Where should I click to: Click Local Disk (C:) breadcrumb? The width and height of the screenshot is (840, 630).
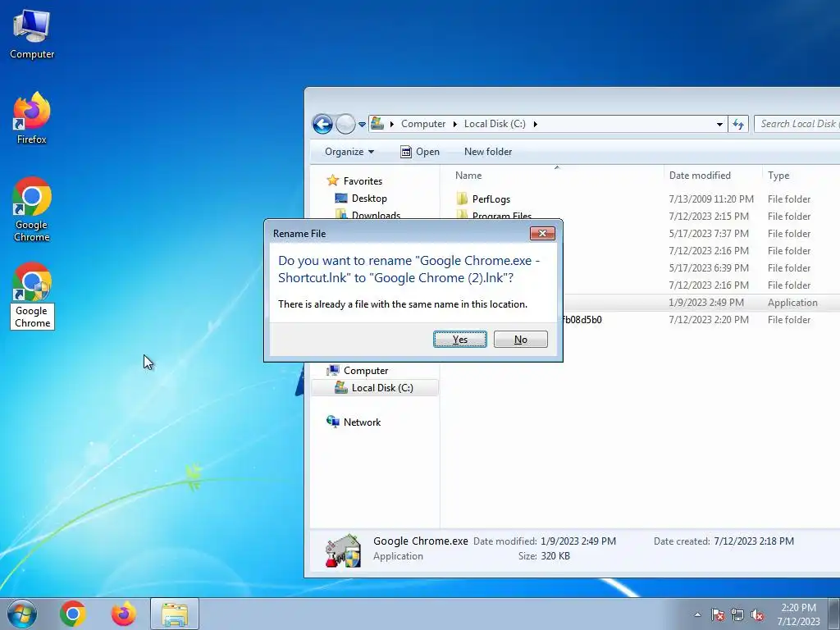click(x=495, y=124)
